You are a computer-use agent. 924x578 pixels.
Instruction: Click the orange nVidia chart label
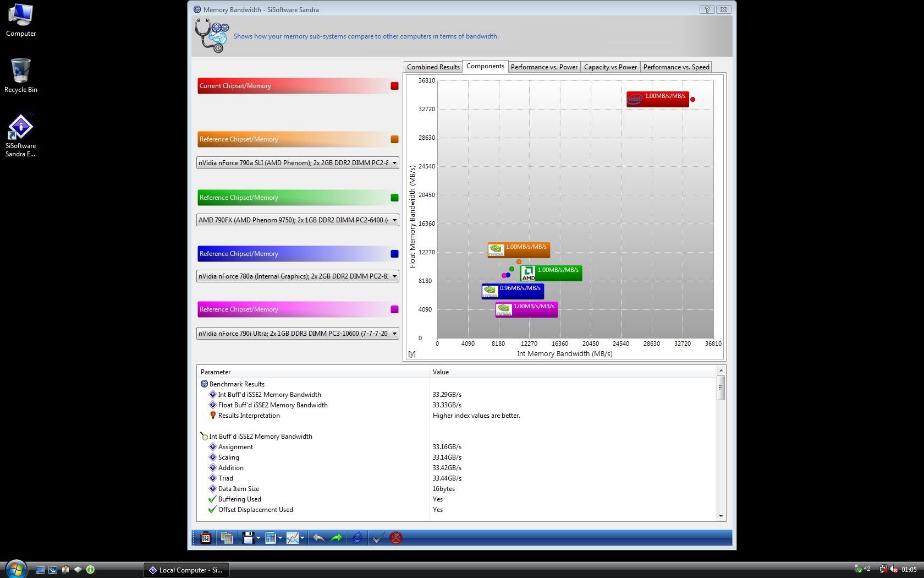pos(519,250)
